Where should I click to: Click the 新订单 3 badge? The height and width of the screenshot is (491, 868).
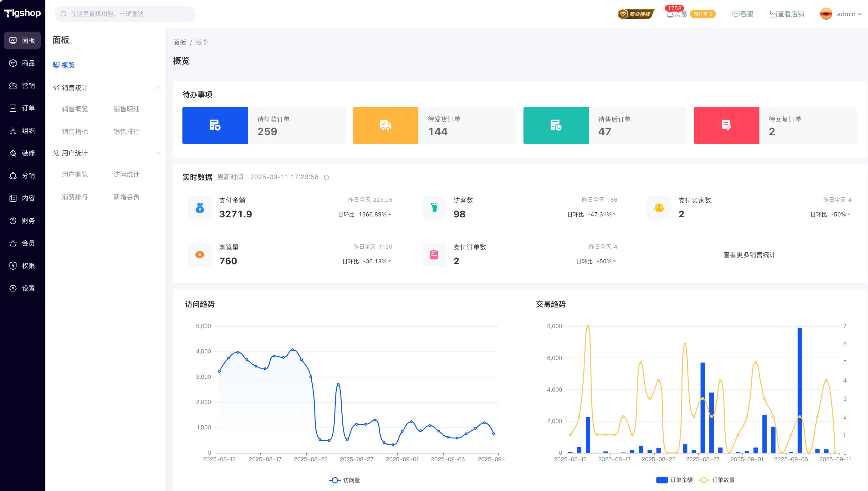click(x=703, y=14)
